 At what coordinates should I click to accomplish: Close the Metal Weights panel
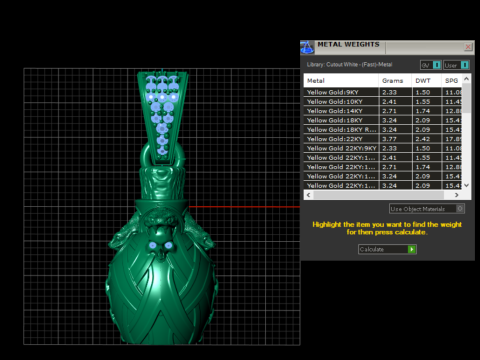(468, 47)
